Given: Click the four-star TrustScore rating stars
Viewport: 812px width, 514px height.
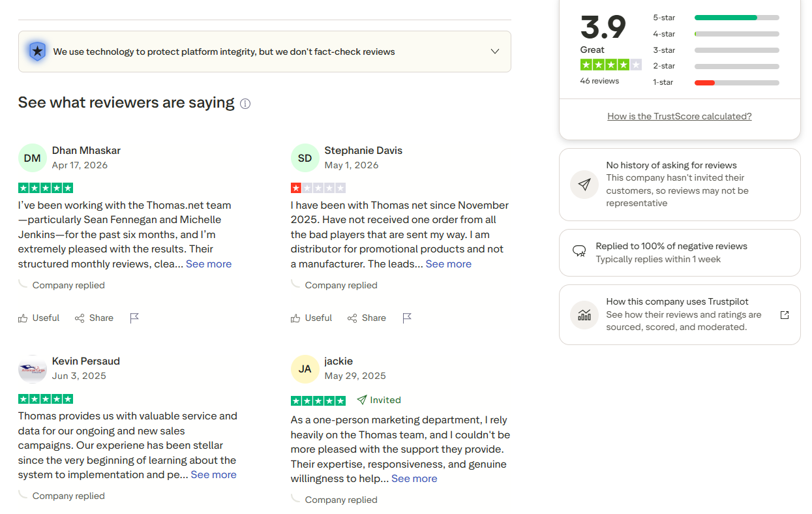Looking at the screenshot, I should [611, 65].
